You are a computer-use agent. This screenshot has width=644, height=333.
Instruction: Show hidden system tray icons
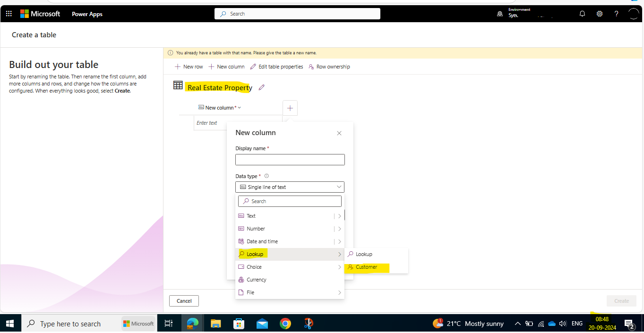click(517, 324)
